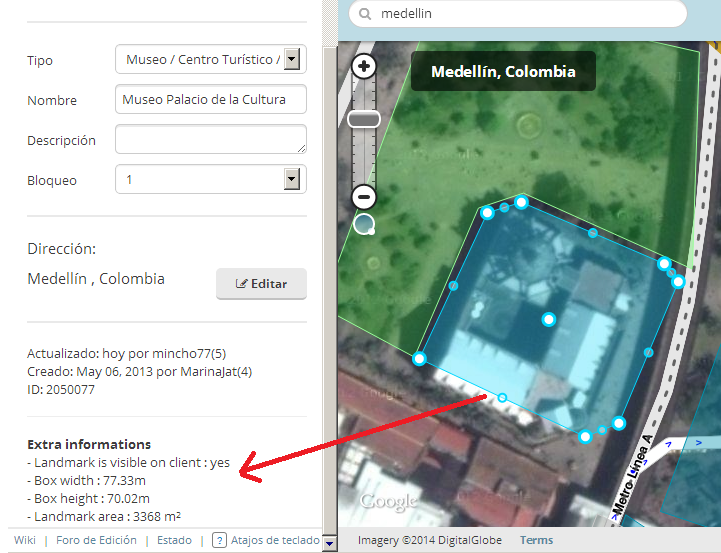This screenshot has height=553, width=721.
Task: Zoom out with the minus button
Action: 364,197
